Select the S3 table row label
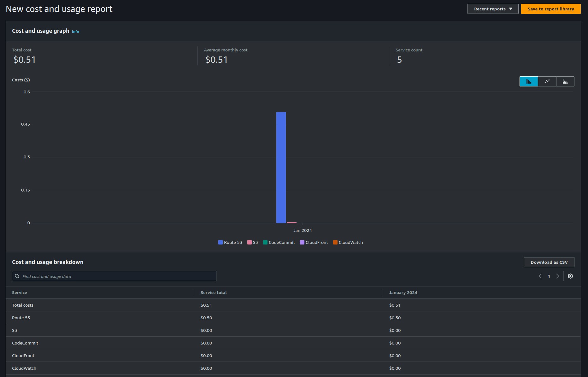588x377 pixels. tap(15, 330)
